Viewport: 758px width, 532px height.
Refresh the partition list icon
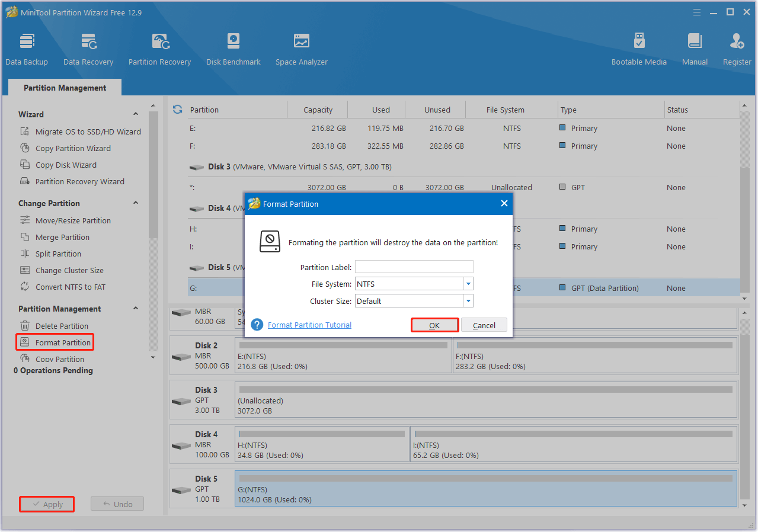177,110
